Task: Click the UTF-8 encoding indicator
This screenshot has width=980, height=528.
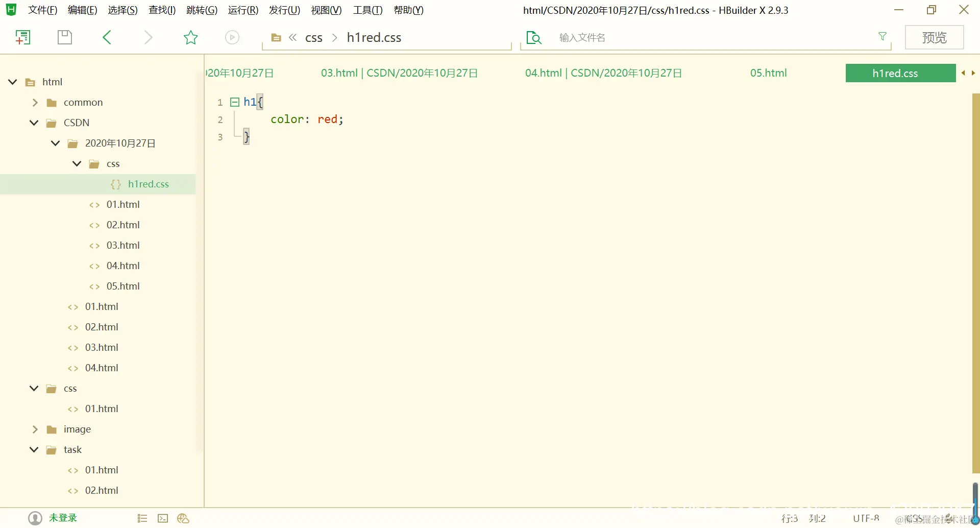Action: (x=866, y=519)
